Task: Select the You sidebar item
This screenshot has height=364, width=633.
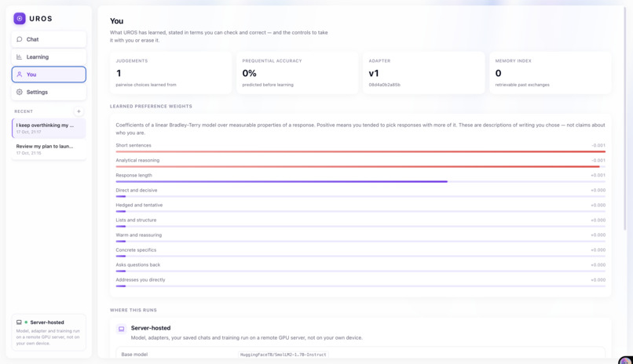Action: pos(49,75)
